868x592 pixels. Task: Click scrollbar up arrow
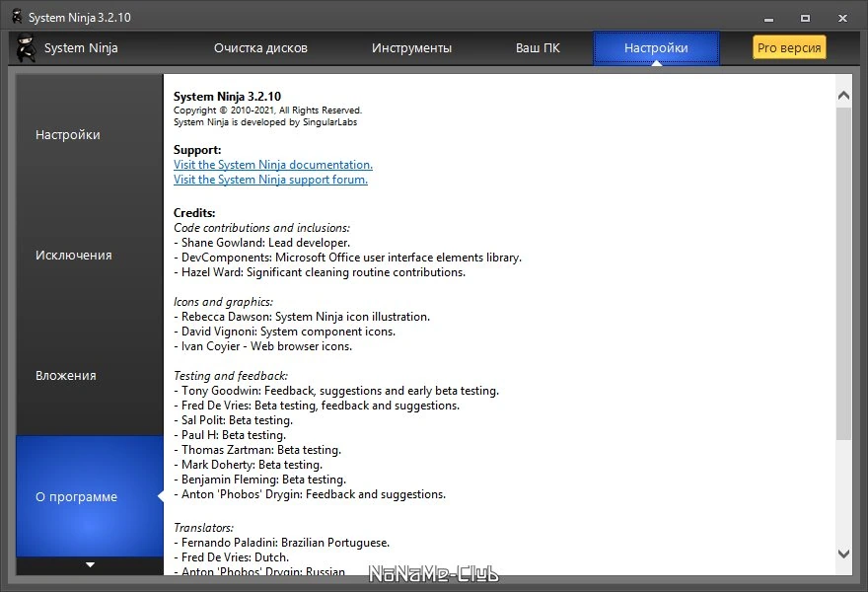843,96
